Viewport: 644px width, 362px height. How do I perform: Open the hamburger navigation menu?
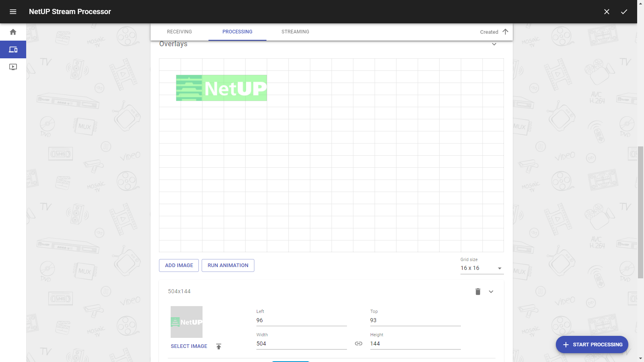click(x=13, y=12)
